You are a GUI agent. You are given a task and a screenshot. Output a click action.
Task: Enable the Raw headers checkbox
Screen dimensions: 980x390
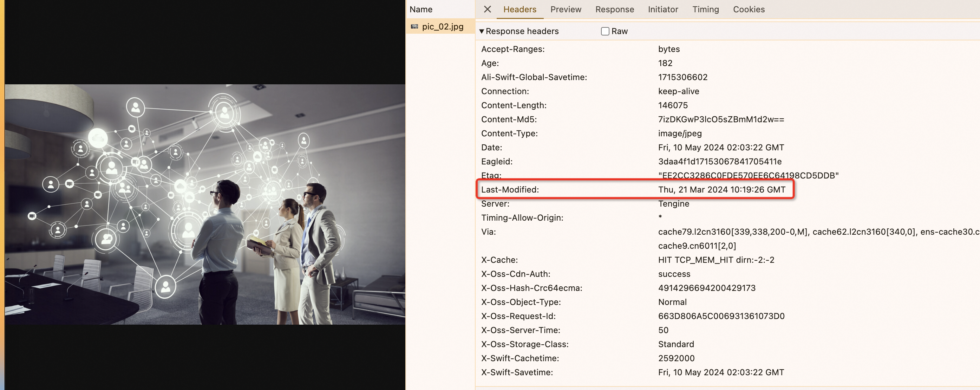point(605,31)
